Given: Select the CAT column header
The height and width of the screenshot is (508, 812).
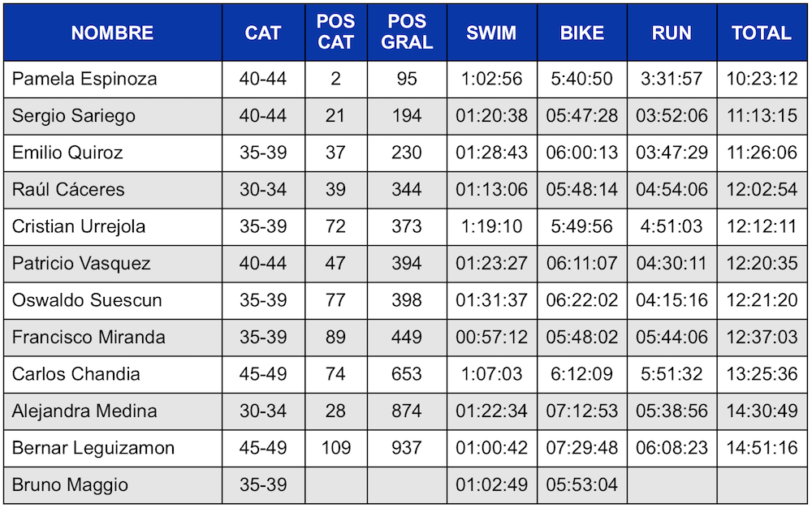Looking at the screenshot, I should click(x=263, y=32).
